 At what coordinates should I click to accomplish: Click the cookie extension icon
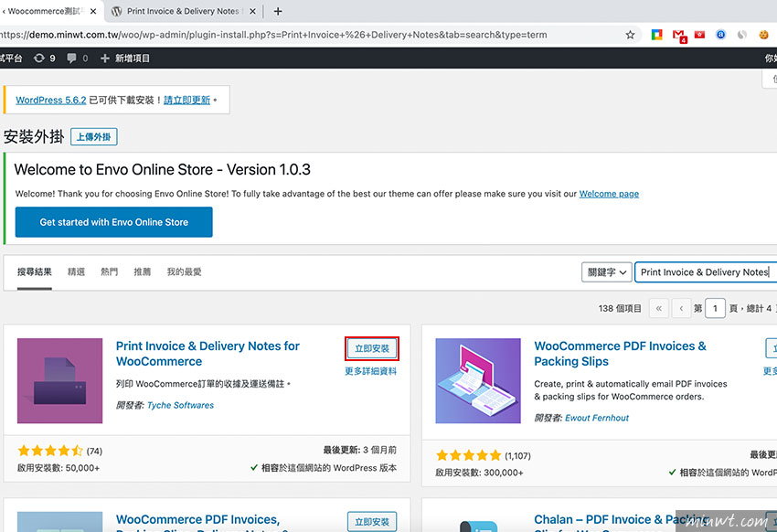click(763, 35)
